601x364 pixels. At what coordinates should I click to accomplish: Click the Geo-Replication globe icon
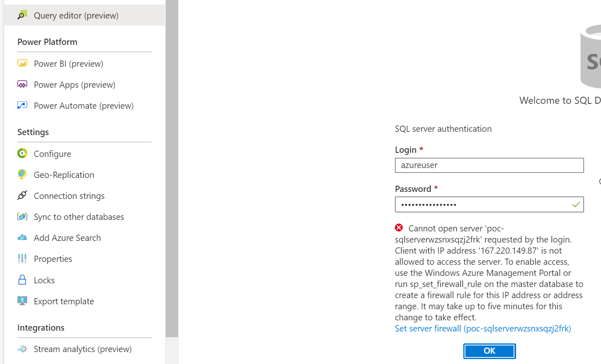pyautogui.click(x=22, y=175)
